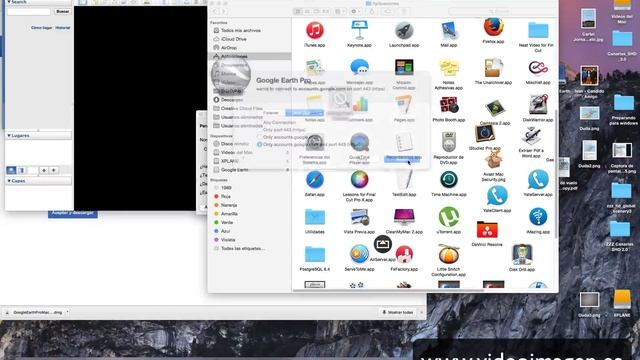The height and width of the screenshot is (360, 640).
Task: Open Photo Booth.app icon
Action: (449, 105)
